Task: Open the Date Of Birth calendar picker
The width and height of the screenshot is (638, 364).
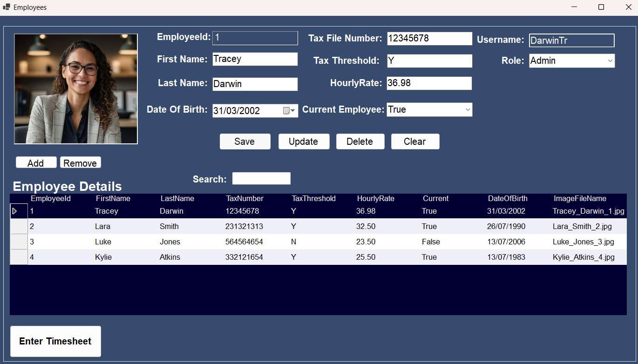Action: pyautogui.click(x=289, y=111)
